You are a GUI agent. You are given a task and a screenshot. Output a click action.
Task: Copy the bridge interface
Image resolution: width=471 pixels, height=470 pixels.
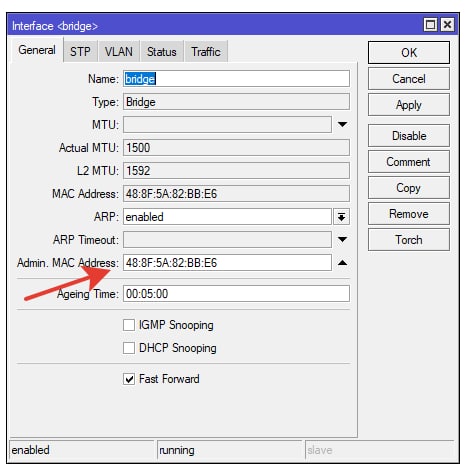[409, 188]
